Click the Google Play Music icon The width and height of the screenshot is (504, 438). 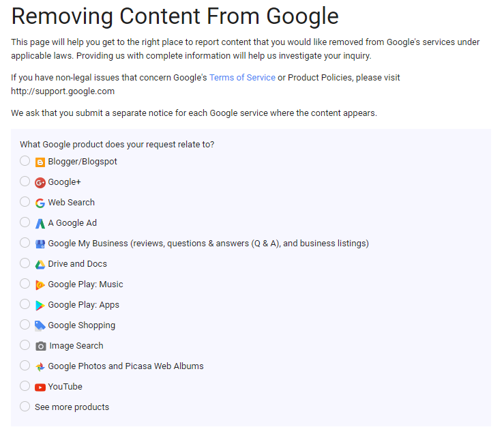(x=40, y=285)
